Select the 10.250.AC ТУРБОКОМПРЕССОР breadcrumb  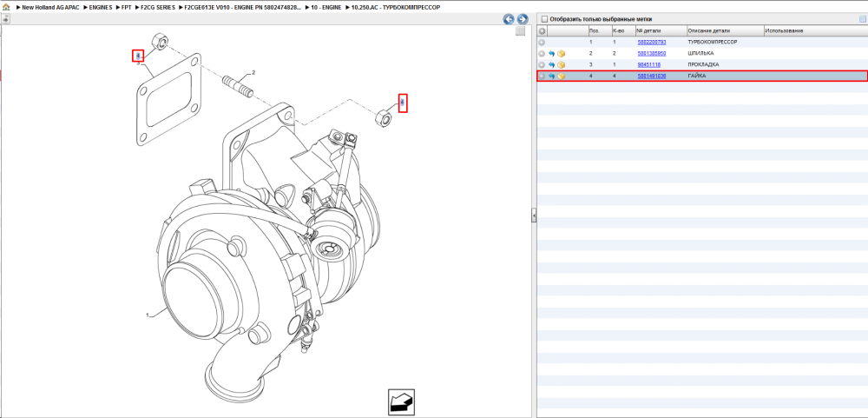[395, 8]
